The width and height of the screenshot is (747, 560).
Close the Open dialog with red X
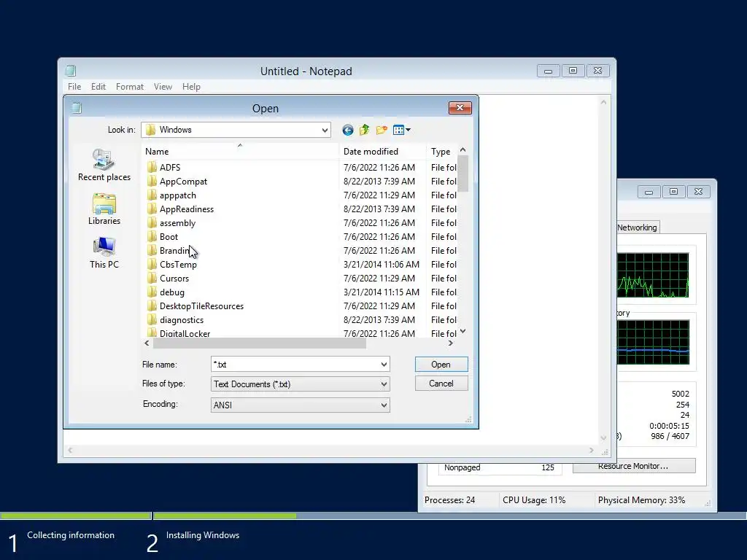460,108
